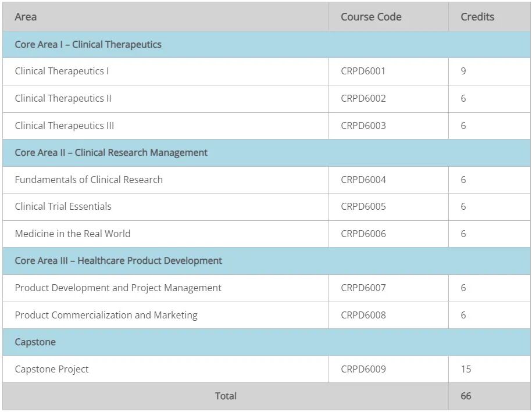
Task: Click the 15 credits value for Capstone Project
Action: click(466, 369)
